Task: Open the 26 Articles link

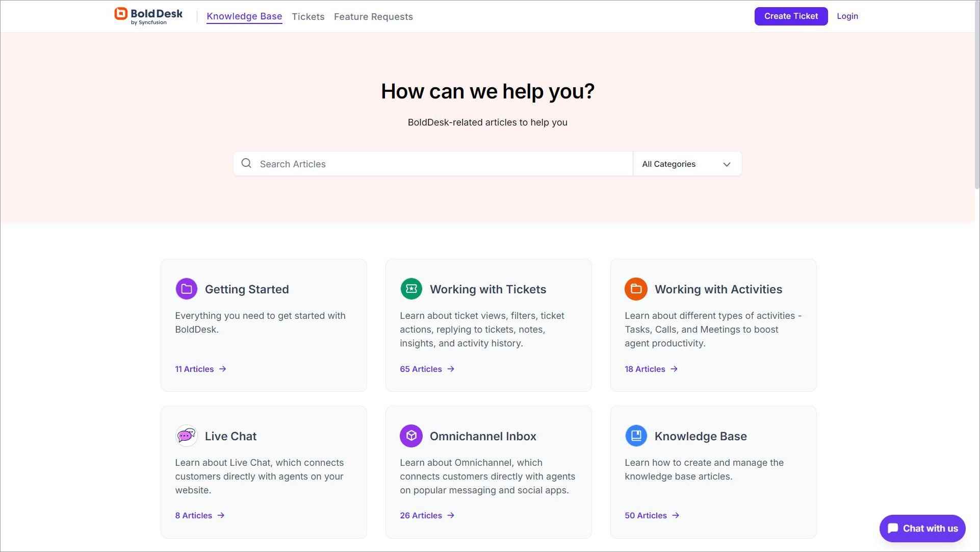Action: pyautogui.click(x=427, y=515)
